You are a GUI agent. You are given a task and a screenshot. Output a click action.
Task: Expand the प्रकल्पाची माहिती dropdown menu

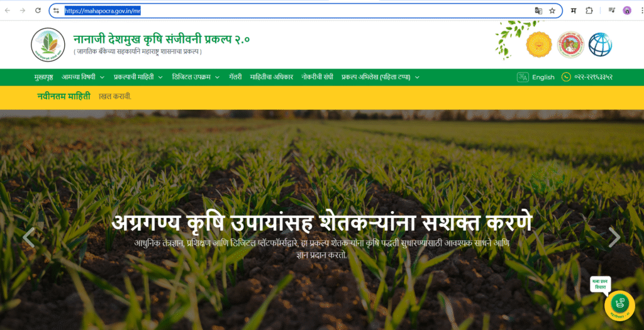(138, 77)
